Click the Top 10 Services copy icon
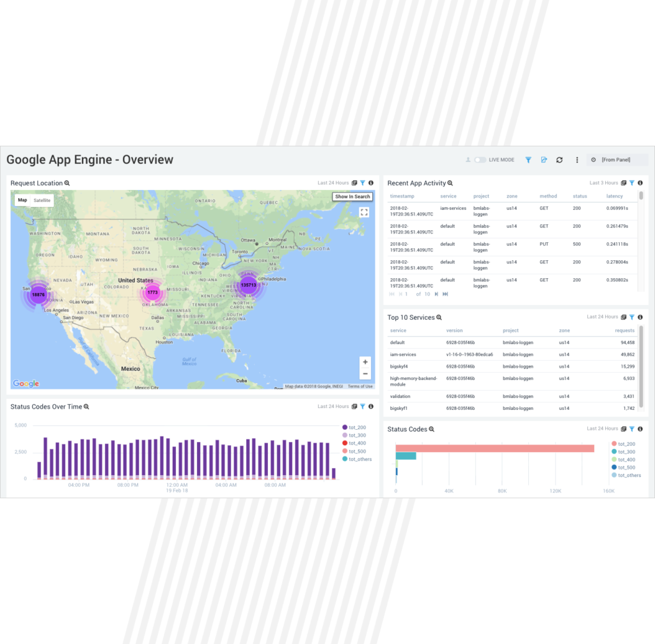This screenshot has height=644, width=655. pos(624,317)
